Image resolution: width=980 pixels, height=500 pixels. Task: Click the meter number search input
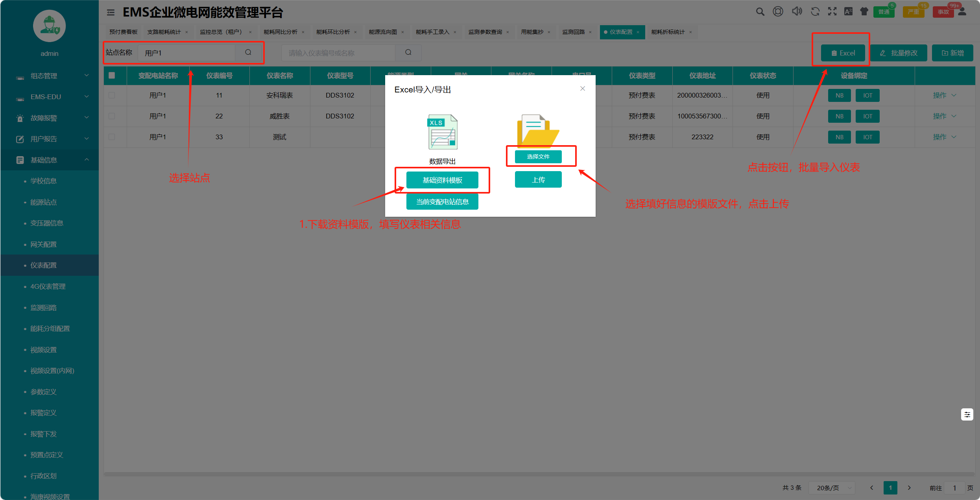point(338,53)
